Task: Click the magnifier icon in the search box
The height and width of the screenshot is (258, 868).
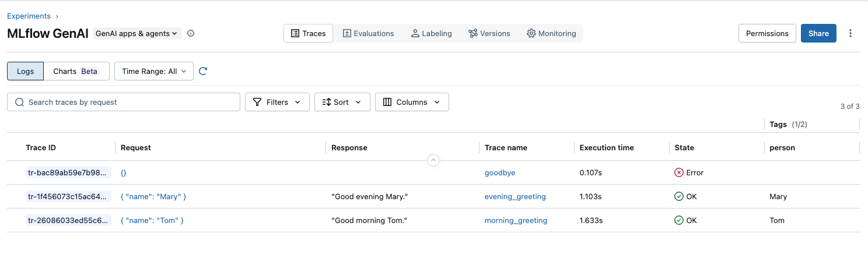Action: [19, 103]
